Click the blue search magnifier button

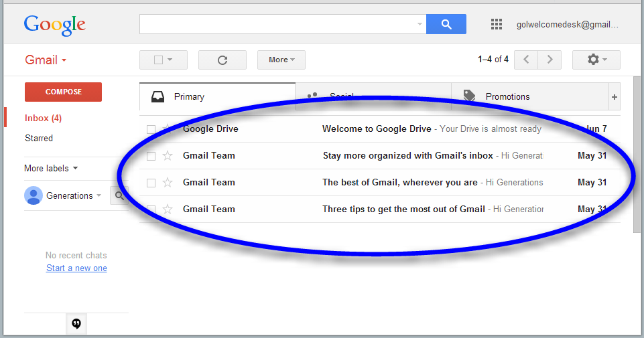click(x=446, y=24)
